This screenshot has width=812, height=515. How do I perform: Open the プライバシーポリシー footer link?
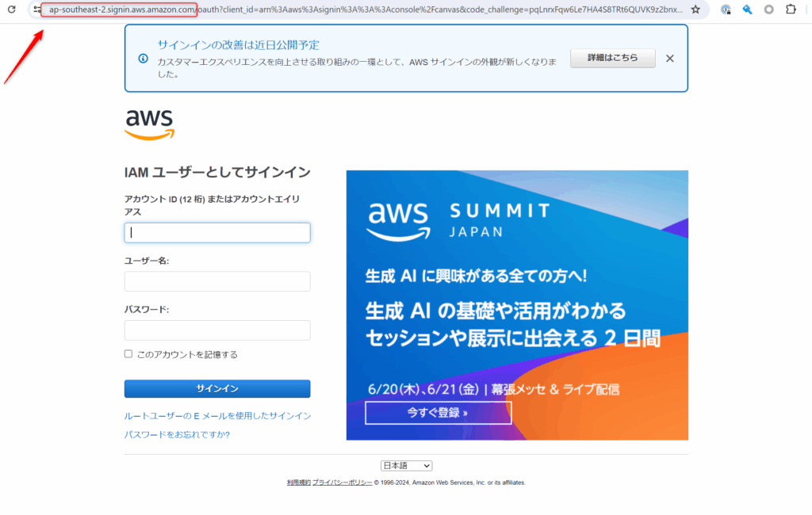pyautogui.click(x=342, y=483)
